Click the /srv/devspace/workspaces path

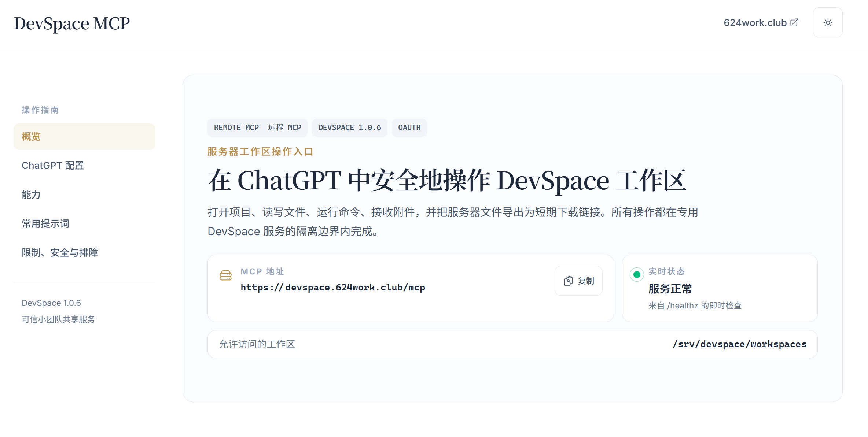(x=739, y=344)
